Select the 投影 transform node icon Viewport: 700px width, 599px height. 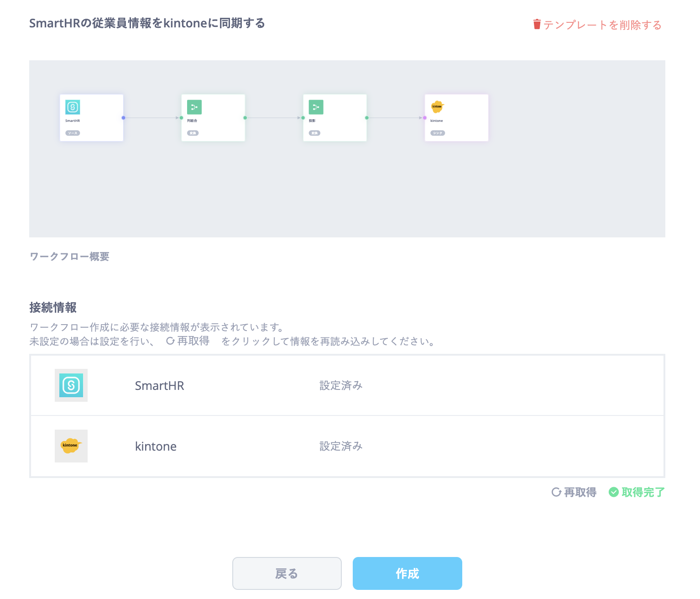pos(316,107)
